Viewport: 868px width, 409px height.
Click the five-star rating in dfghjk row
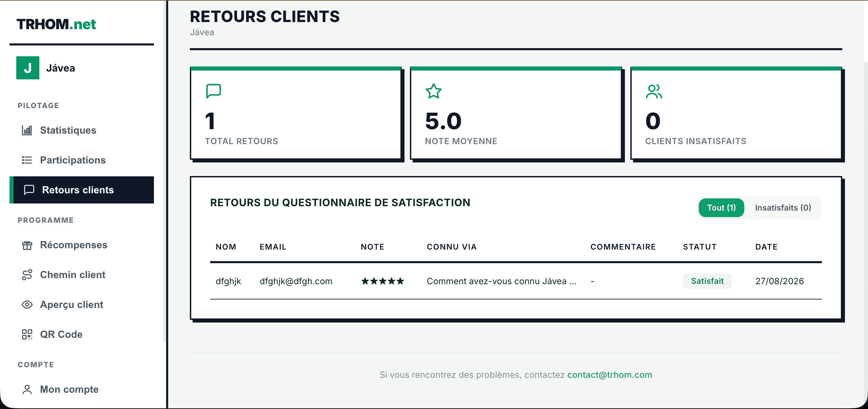click(x=382, y=281)
